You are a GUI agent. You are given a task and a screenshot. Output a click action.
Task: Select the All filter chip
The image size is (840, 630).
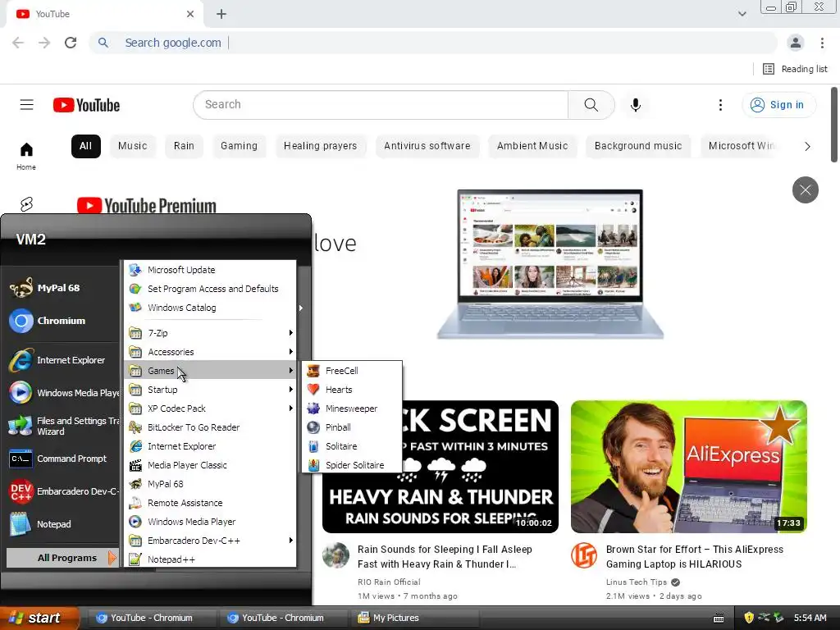coord(85,146)
